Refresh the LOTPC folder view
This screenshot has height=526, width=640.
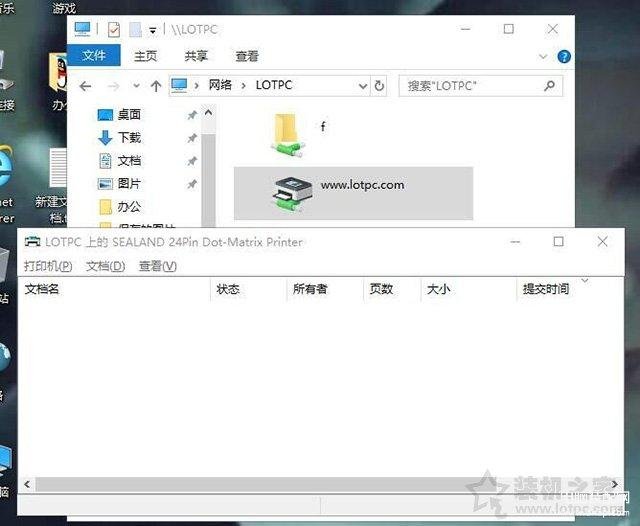click(379, 86)
